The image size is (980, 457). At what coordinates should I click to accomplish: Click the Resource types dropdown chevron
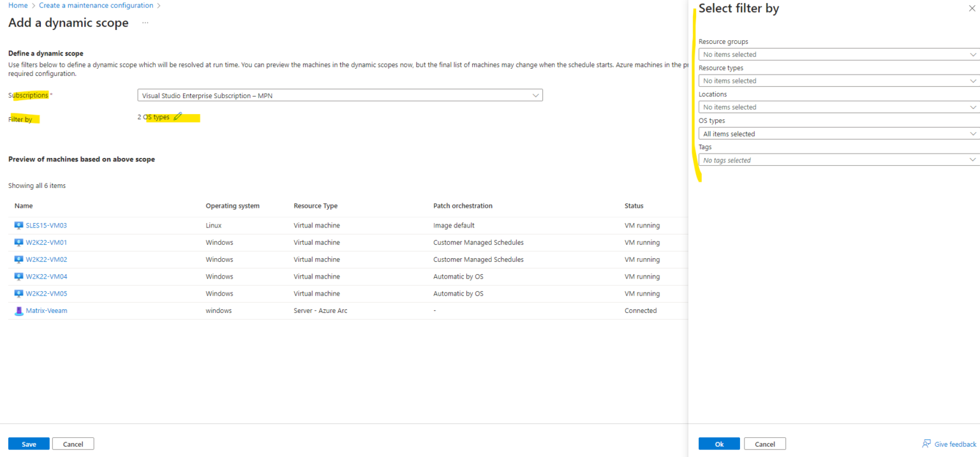(x=972, y=80)
